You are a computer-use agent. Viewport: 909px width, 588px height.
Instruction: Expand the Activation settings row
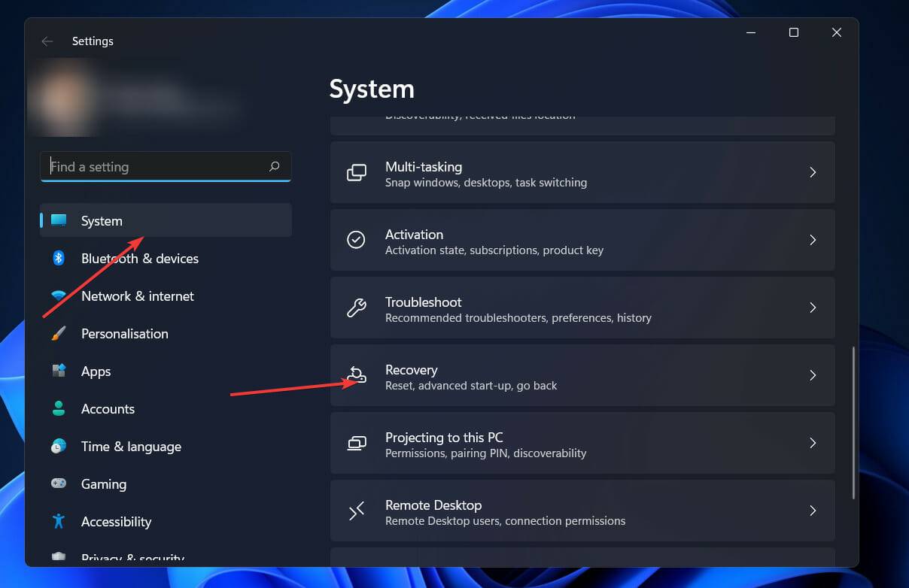pos(582,240)
